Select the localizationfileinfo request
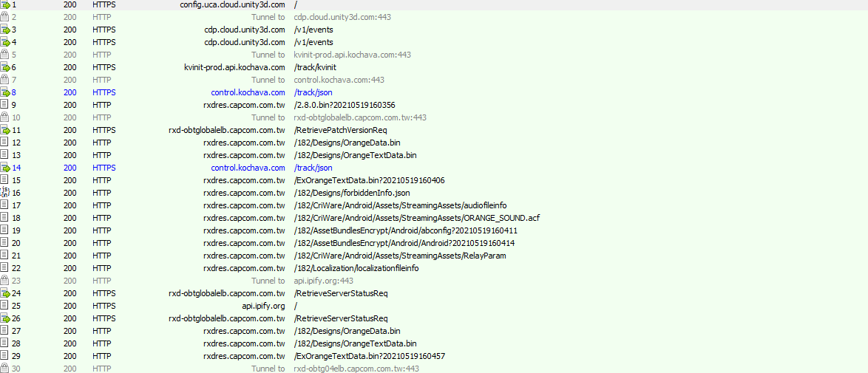Screen dimensions: 868x373 click(356, 268)
